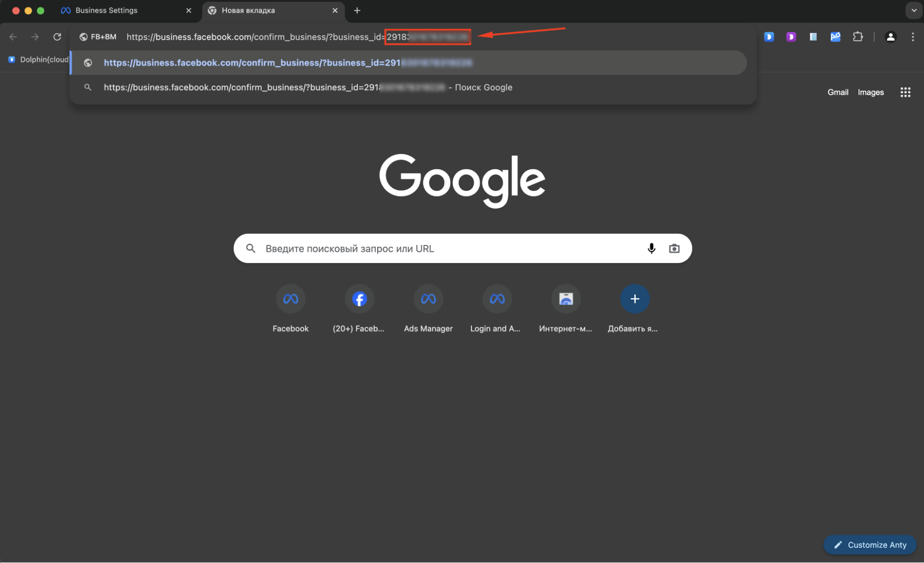Go forward to next page
924x563 pixels.
pyautogui.click(x=35, y=37)
